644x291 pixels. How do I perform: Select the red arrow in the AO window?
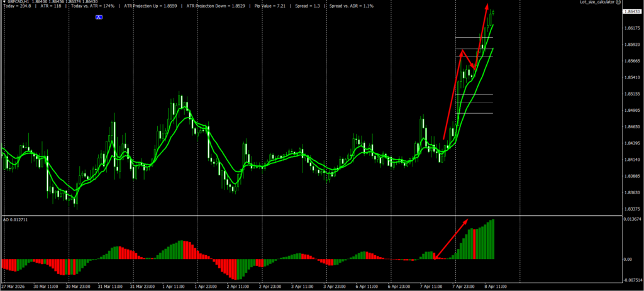tap(451, 239)
